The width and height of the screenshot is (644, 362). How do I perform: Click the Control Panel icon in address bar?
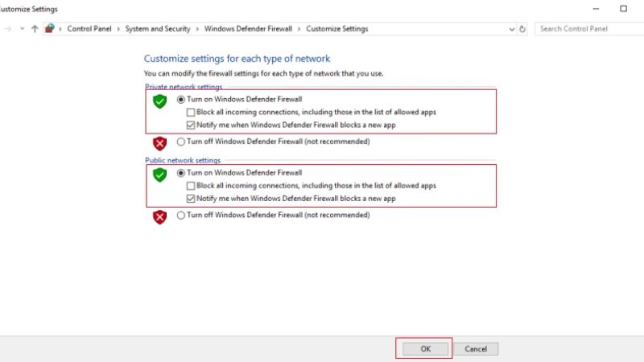50,29
